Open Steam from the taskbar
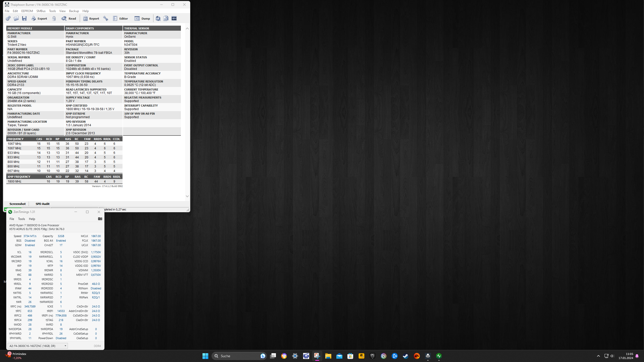Screen dimensions: 644x362 406,356
